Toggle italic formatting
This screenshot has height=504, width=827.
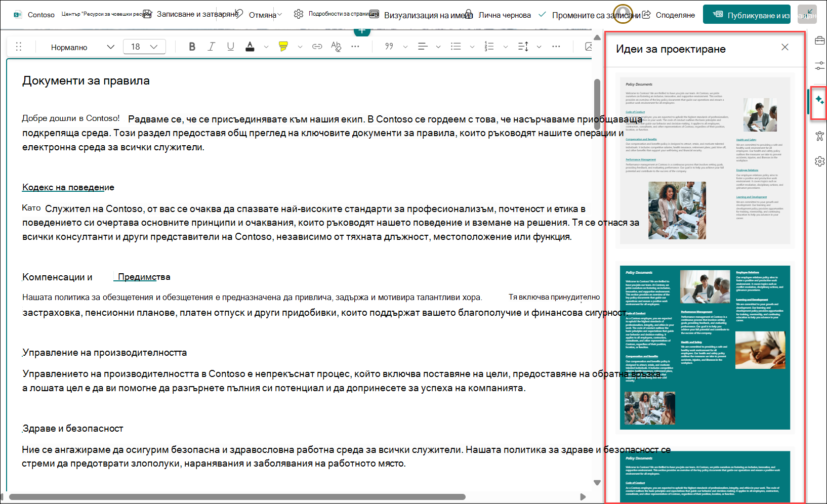pyautogui.click(x=211, y=47)
